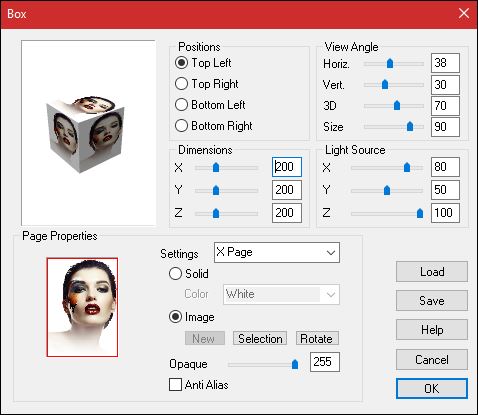
Task: Click the Light Source Z value field
Action: [x=445, y=213]
